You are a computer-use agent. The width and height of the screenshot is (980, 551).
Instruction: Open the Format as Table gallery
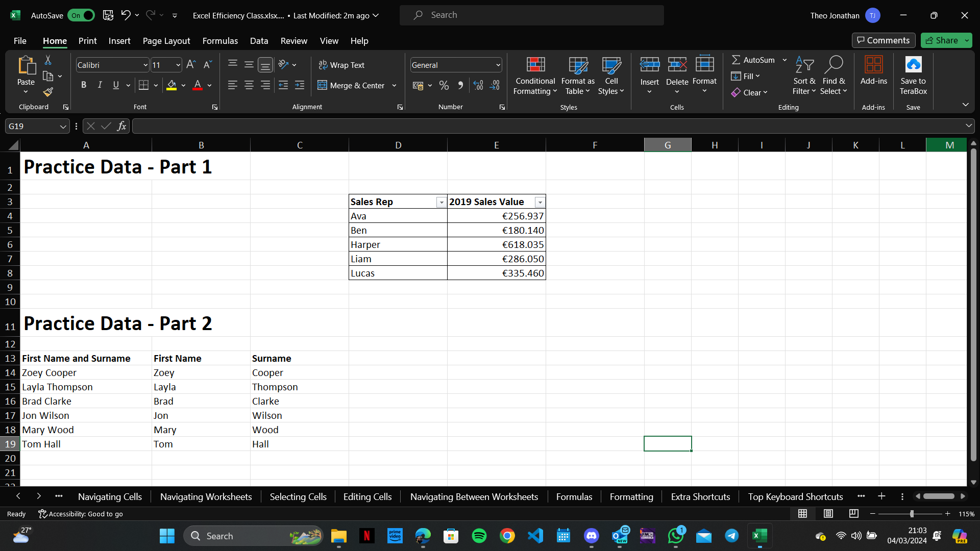click(578, 76)
